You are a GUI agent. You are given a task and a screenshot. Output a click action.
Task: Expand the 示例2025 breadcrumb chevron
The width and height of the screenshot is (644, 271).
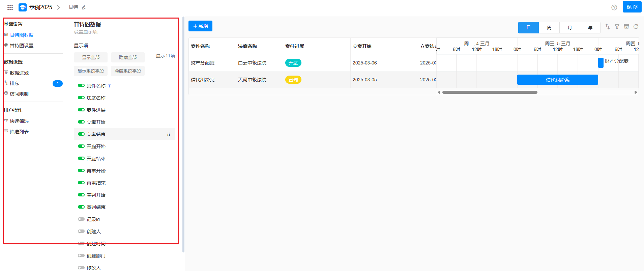[58, 7]
